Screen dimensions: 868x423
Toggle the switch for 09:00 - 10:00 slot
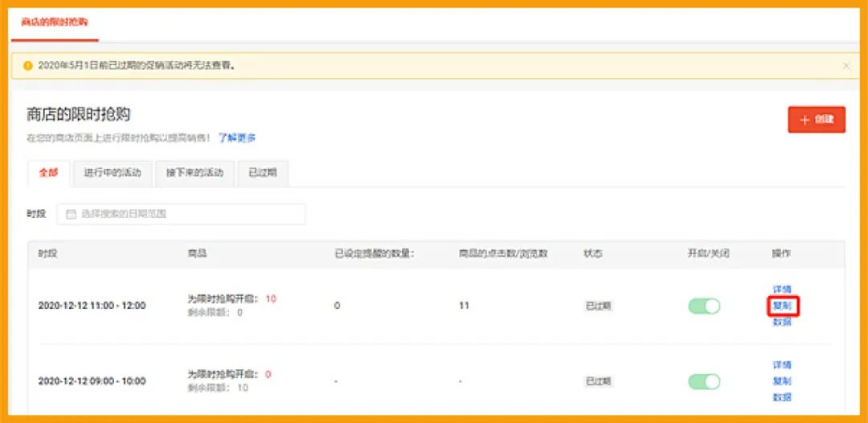[x=704, y=381]
